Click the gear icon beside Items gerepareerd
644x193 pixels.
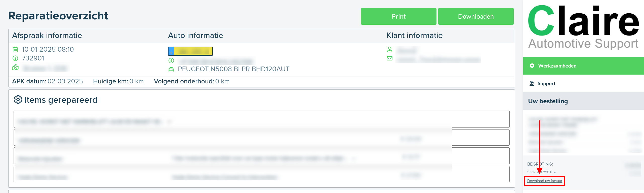[x=18, y=100]
